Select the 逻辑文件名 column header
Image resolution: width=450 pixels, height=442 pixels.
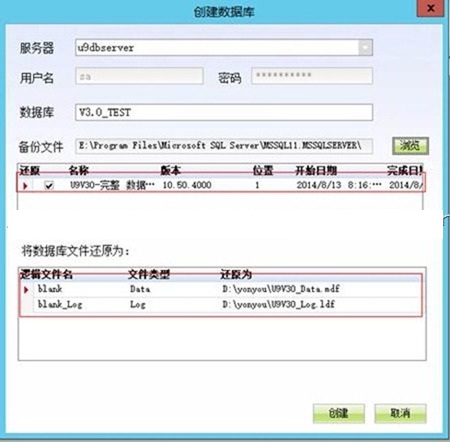point(46,274)
